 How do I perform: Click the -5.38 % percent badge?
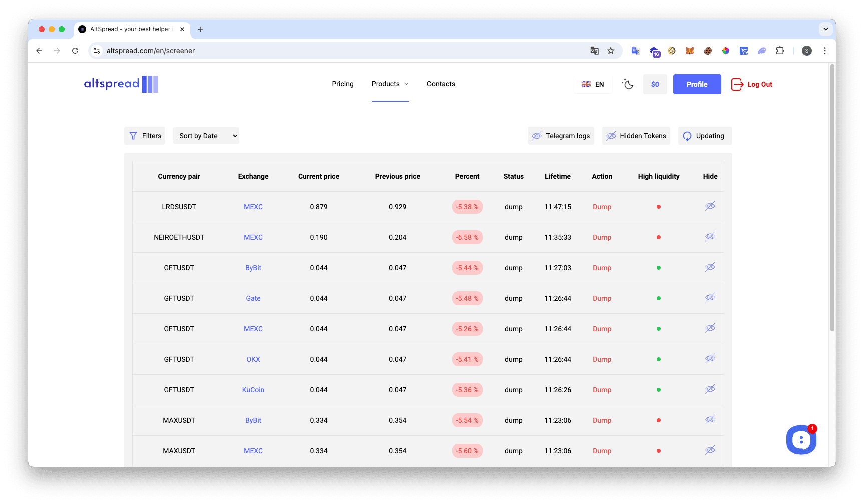[467, 207]
